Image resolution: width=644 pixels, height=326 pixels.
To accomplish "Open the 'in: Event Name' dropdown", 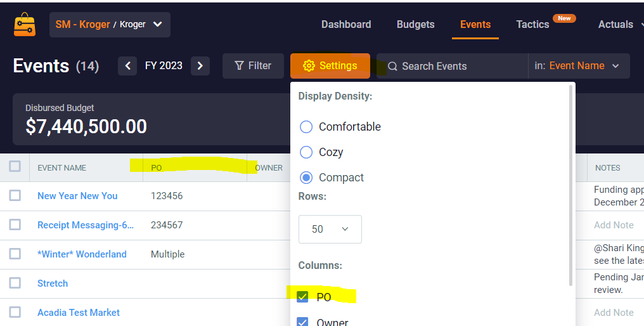I will pyautogui.click(x=578, y=66).
